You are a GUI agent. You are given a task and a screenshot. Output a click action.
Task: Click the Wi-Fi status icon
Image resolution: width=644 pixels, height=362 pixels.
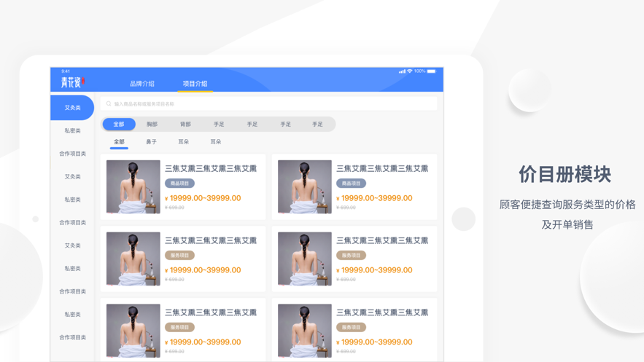(x=409, y=71)
